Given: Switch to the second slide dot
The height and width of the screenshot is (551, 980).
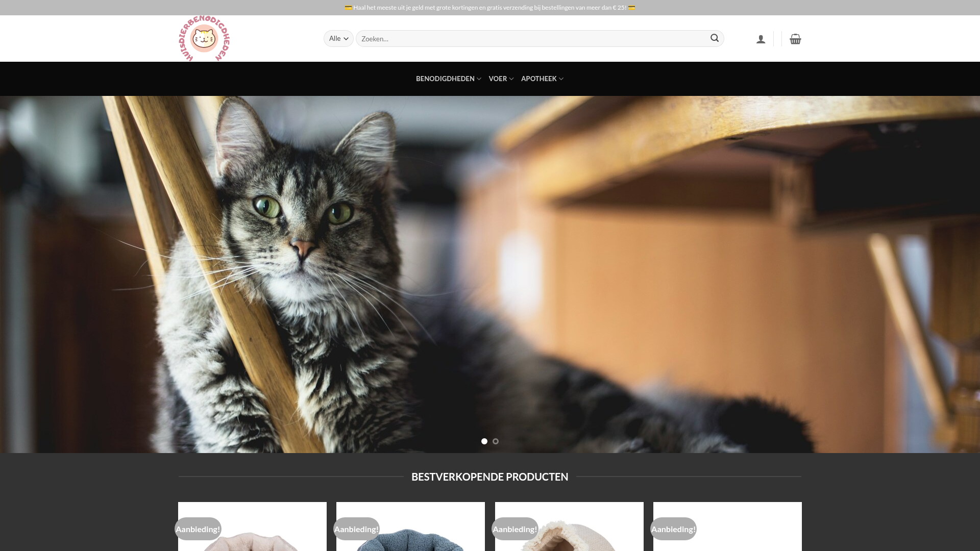Looking at the screenshot, I should (496, 441).
